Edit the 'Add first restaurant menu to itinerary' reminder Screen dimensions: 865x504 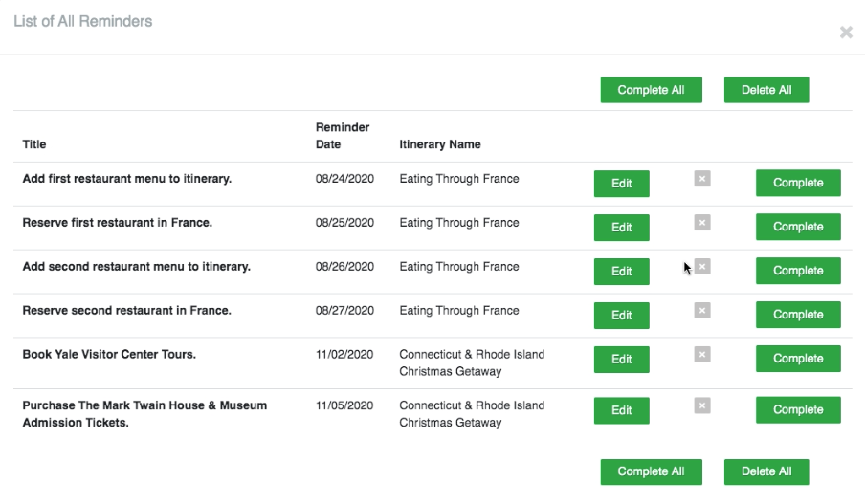[x=621, y=184]
